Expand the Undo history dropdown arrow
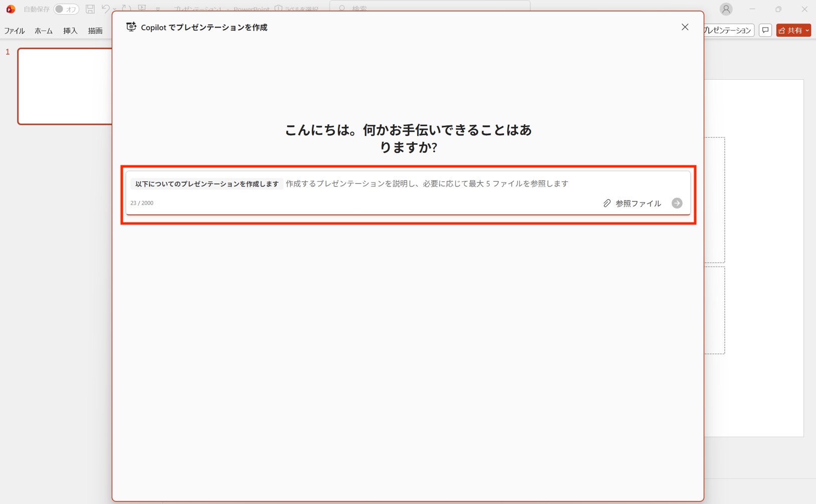The height and width of the screenshot is (504, 816). (115, 9)
